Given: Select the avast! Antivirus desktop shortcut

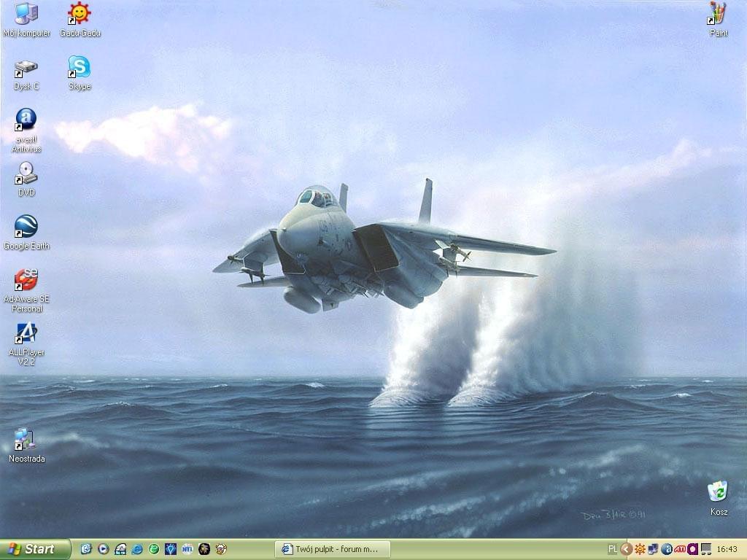Looking at the screenshot, I should pyautogui.click(x=26, y=131).
